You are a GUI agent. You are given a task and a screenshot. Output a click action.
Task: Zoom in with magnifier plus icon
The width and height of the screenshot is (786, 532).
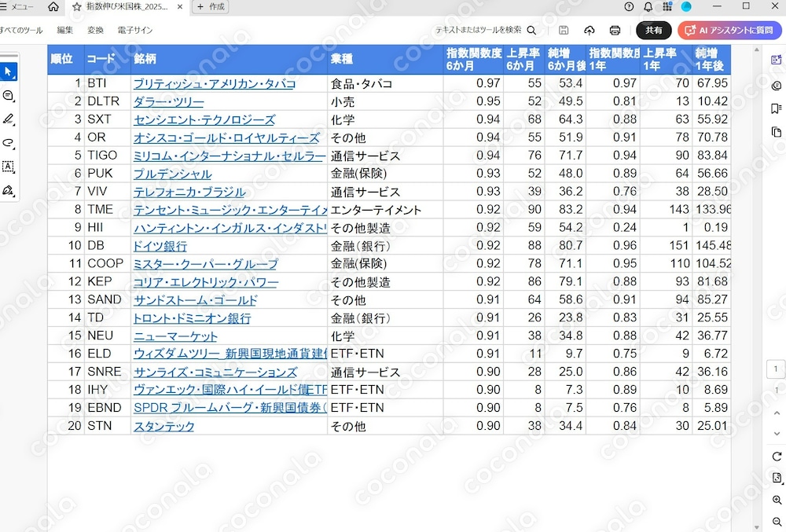(x=777, y=500)
